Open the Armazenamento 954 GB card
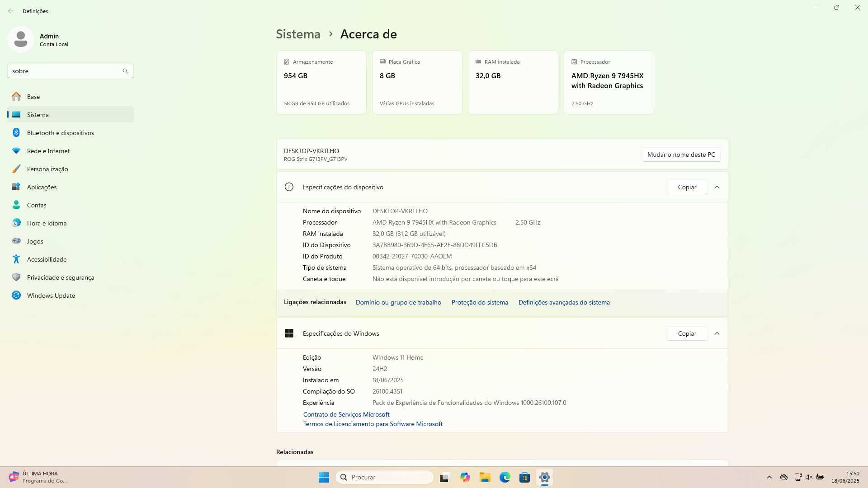Viewport: 868px width, 488px height. (x=321, y=82)
